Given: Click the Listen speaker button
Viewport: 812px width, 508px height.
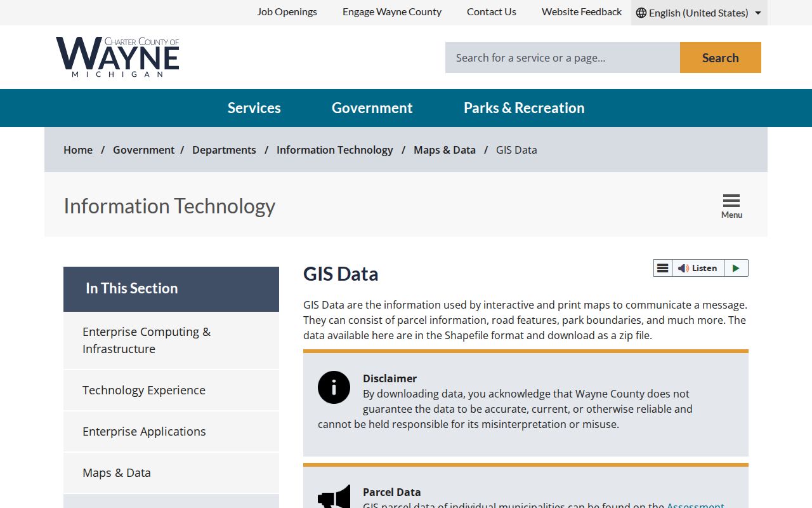Looking at the screenshot, I should point(698,268).
